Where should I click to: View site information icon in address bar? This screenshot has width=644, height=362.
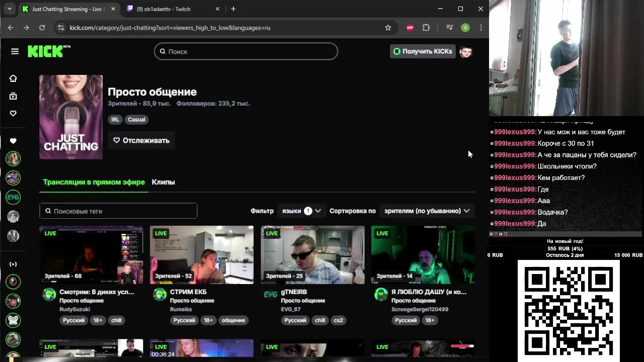click(x=60, y=28)
